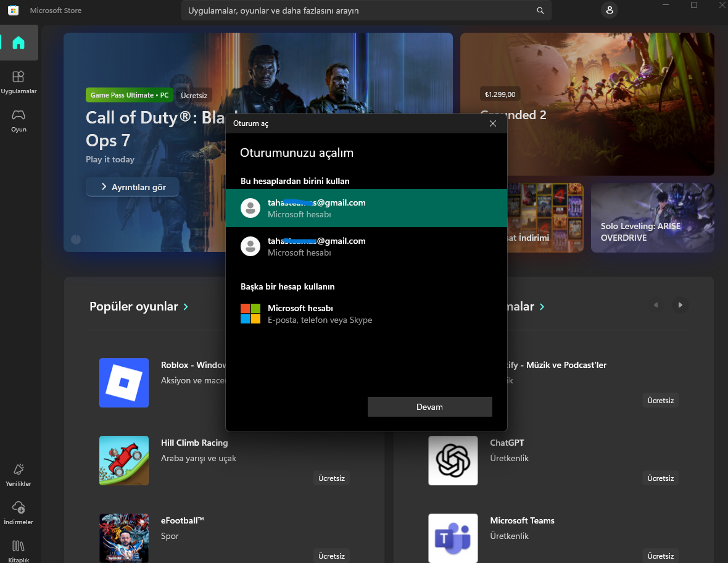Click the Devam button

[429, 407]
